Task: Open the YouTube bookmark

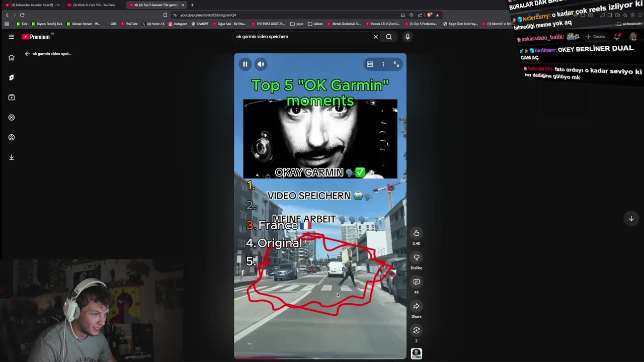Action: tap(129, 24)
